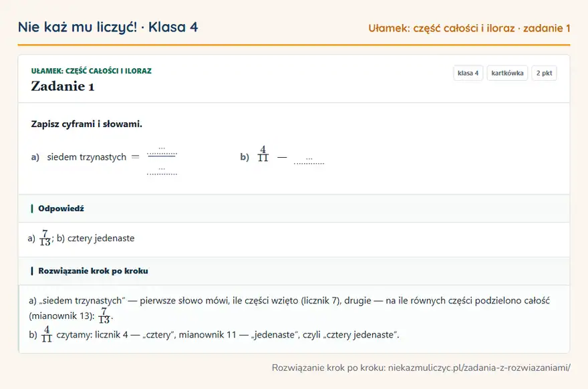This screenshot has width=588, height=389.
Task: Click the answer text 'cztery jedenaste'
Action: click(101, 238)
